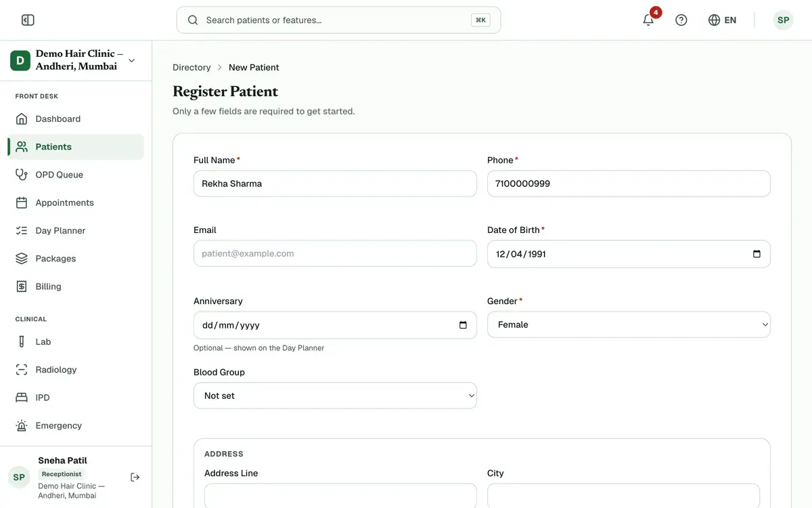Open Appointments in the sidebar
The image size is (812, 508).
click(x=76, y=203)
